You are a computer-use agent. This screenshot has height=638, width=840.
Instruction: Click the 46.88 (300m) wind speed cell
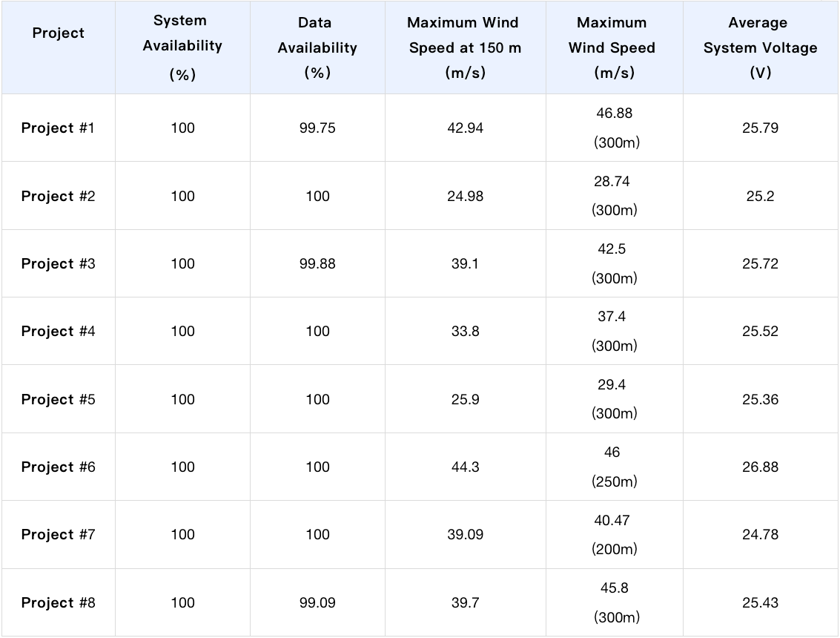click(x=615, y=128)
